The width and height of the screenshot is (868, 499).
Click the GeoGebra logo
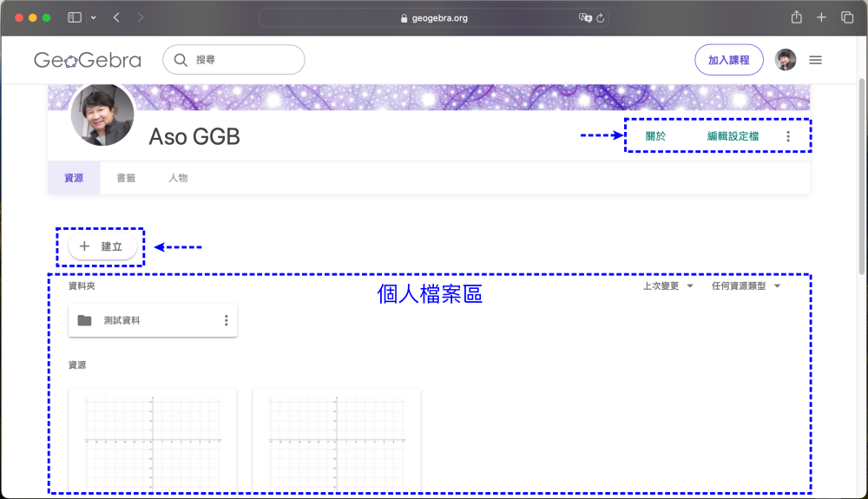point(87,60)
